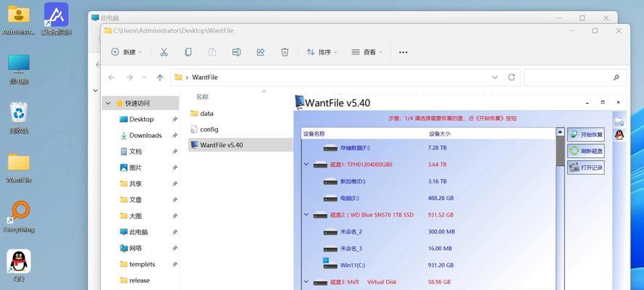Click the 名称 column header
This screenshot has height=290, width=644.
202,97
